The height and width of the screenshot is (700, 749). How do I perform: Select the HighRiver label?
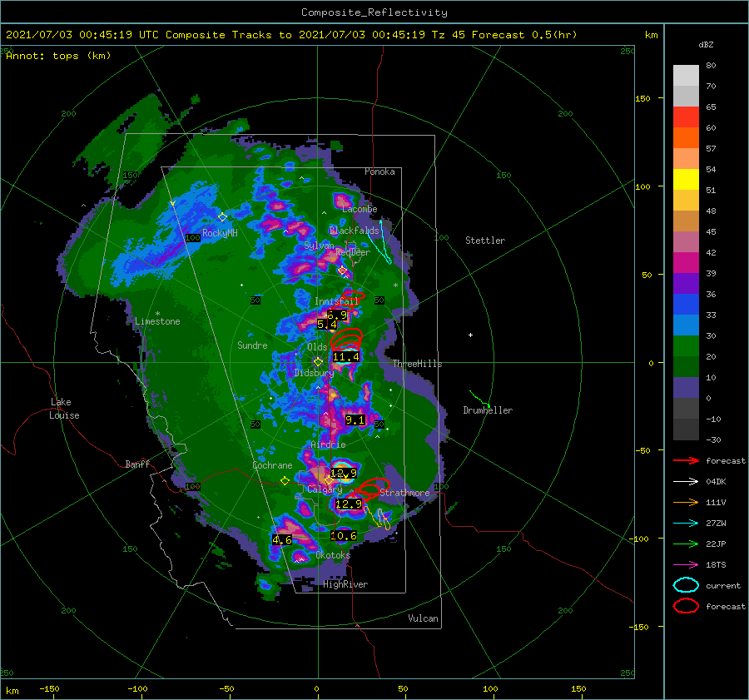click(x=345, y=584)
